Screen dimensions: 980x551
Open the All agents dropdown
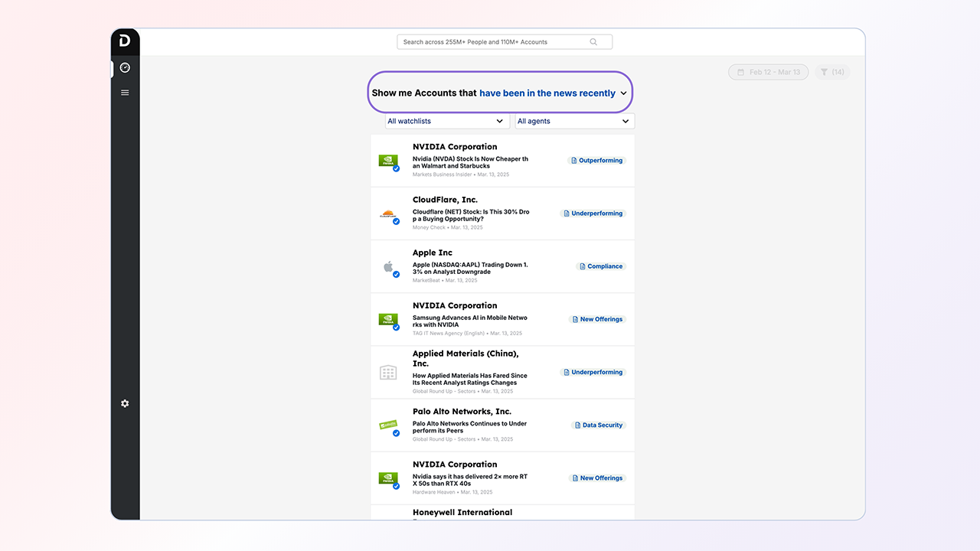click(x=574, y=121)
